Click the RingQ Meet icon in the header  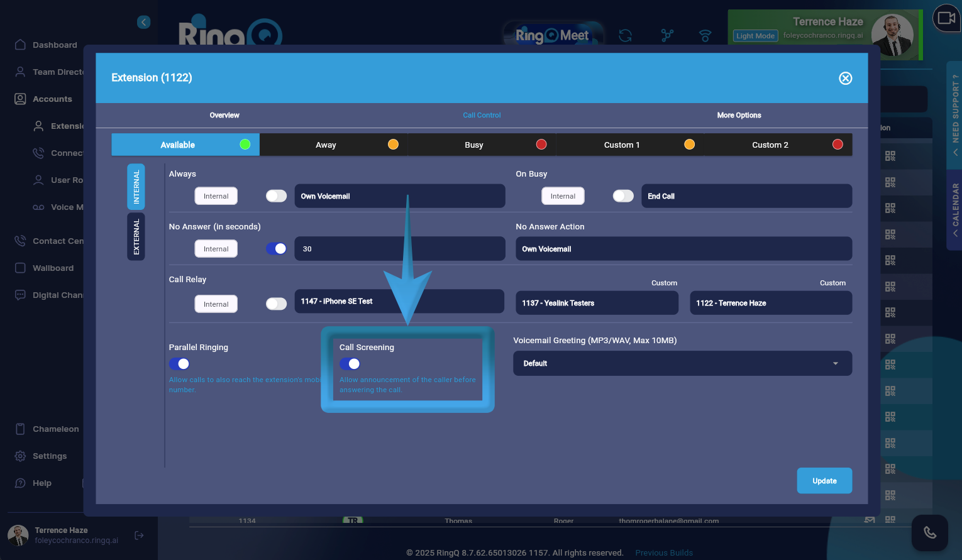pyautogui.click(x=553, y=35)
